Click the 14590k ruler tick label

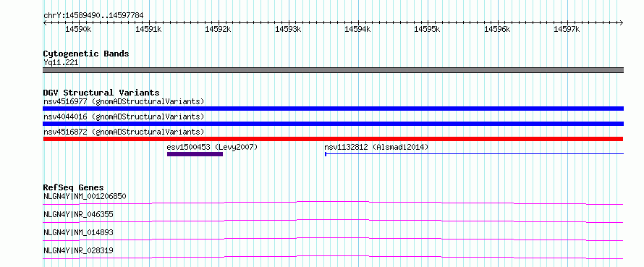[79, 29]
